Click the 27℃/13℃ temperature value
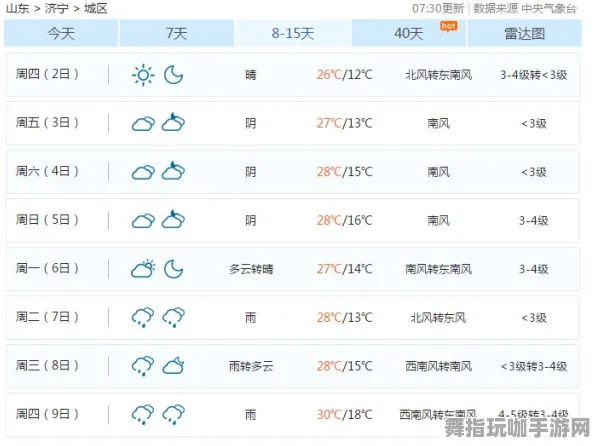 [x=344, y=123]
